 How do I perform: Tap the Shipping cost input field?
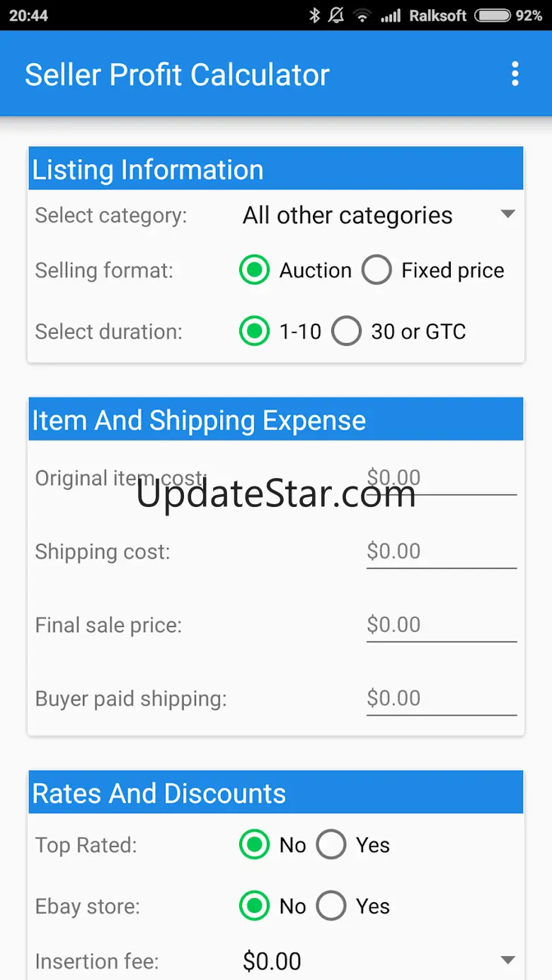tap(441, 552)
